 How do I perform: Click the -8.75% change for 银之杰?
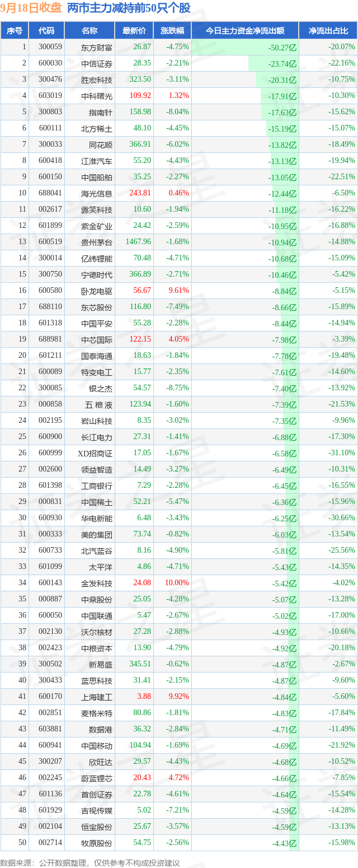177,388
